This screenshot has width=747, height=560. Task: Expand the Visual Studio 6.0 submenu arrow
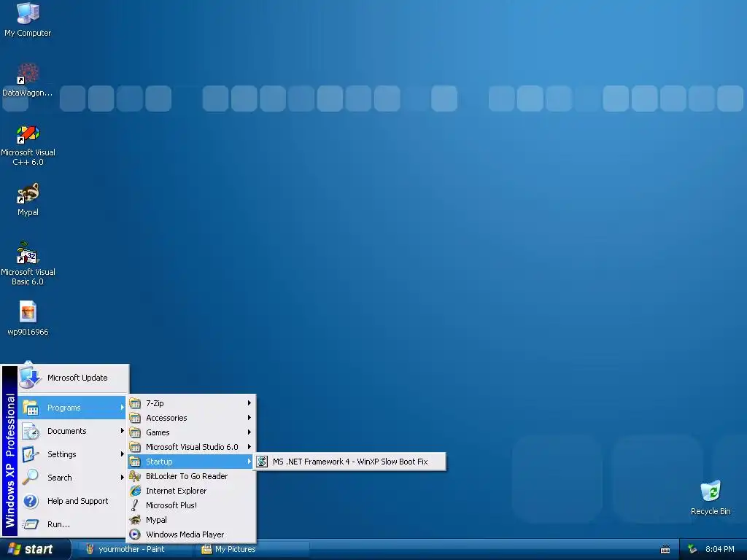(x=249, y=447)
